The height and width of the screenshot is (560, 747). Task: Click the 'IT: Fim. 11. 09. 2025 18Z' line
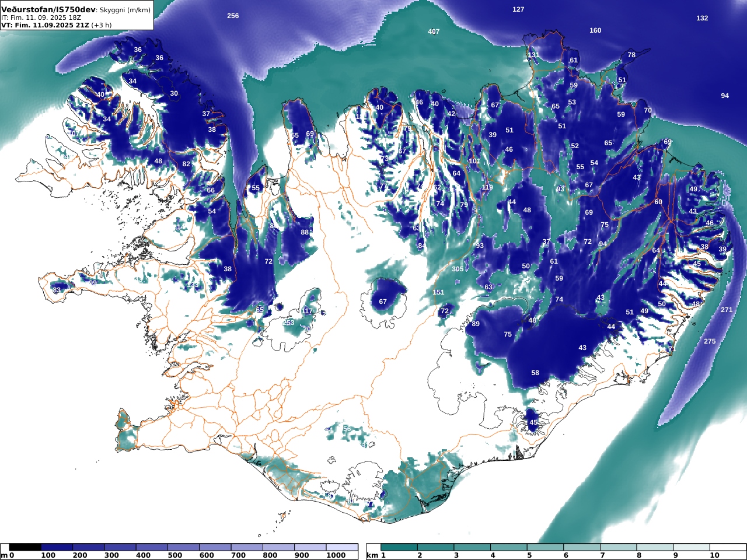pyautogui.click(x=41, y=18)
